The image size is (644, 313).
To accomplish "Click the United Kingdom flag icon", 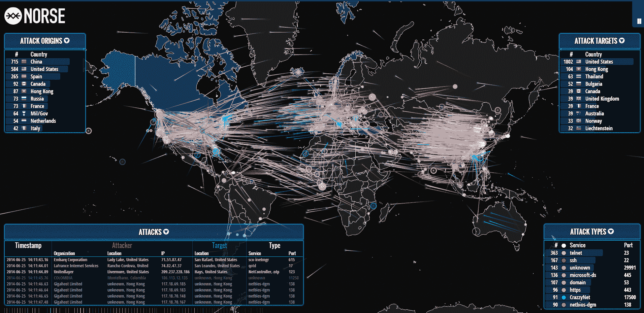I will [579, 99].
